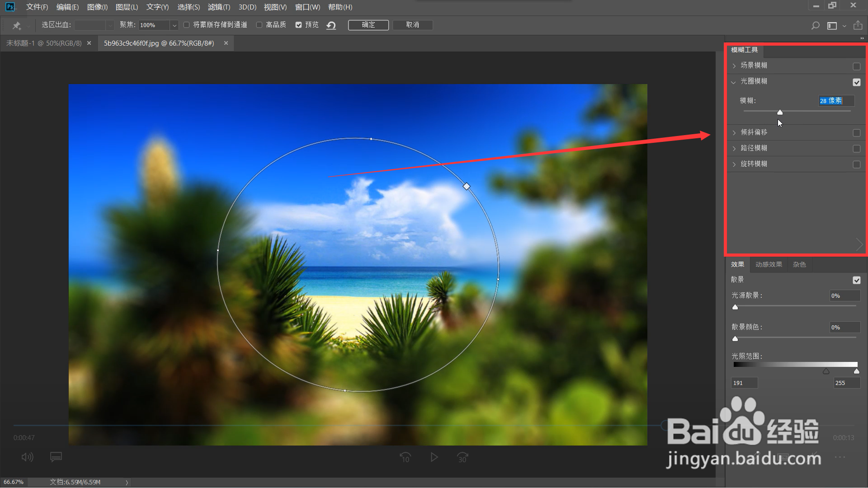The height and width of the screenshot is (488, 868).
Task: Open the 滤镜(T) menu
Action: point(219,7)
